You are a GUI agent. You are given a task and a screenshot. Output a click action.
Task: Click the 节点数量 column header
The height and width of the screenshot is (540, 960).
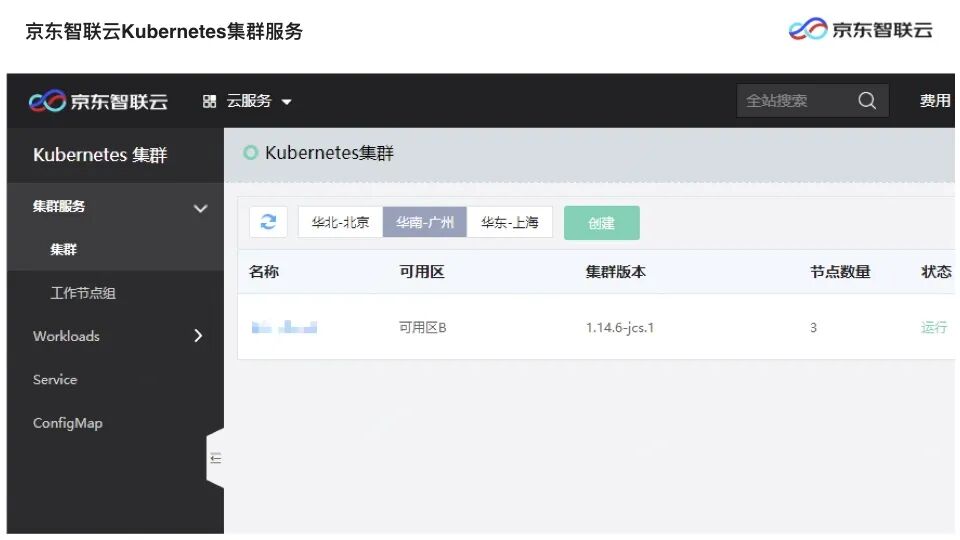[x=840, y=271]
